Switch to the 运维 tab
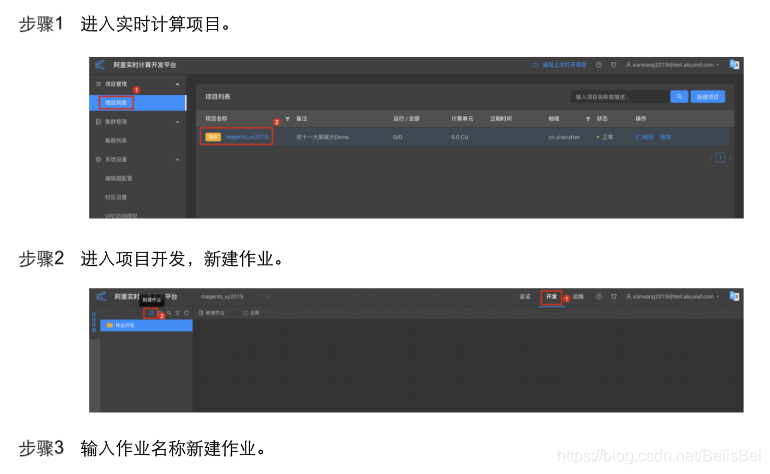The width and height of the screenshot is (770, 474). [x=578, y=297]
